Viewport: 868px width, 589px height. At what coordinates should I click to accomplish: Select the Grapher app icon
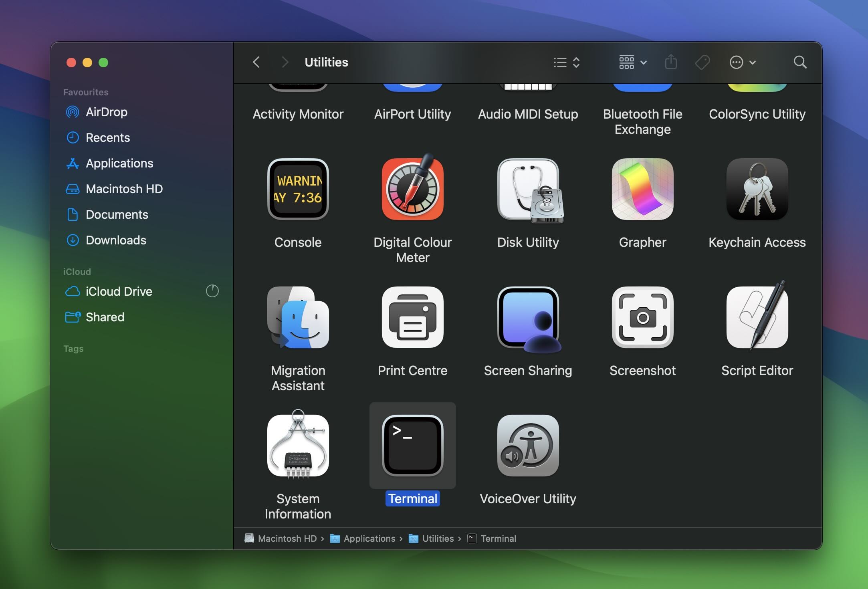click(642, 189)
